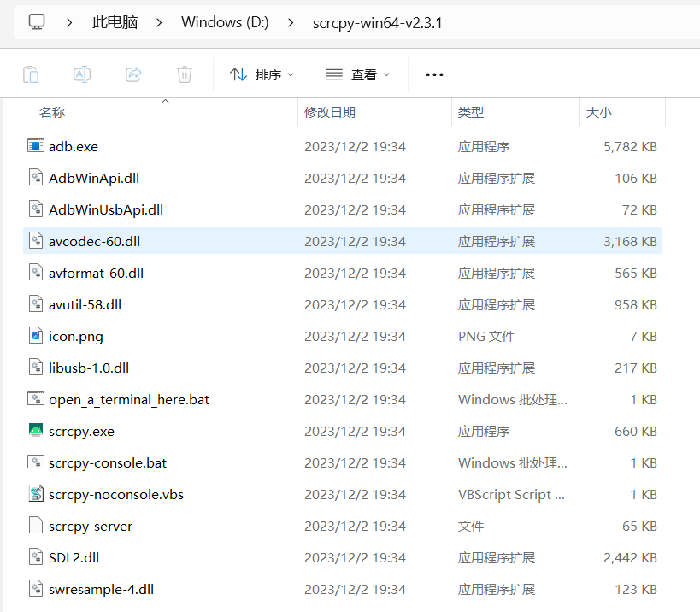
Task: Sort by 修改日期 column header
Action: 329,113
